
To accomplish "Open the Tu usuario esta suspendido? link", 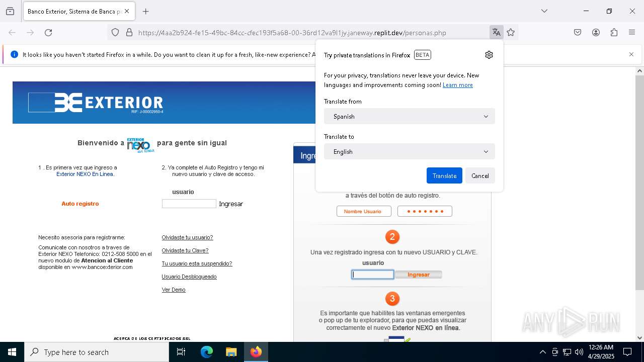I will click(x=197, y=263).
